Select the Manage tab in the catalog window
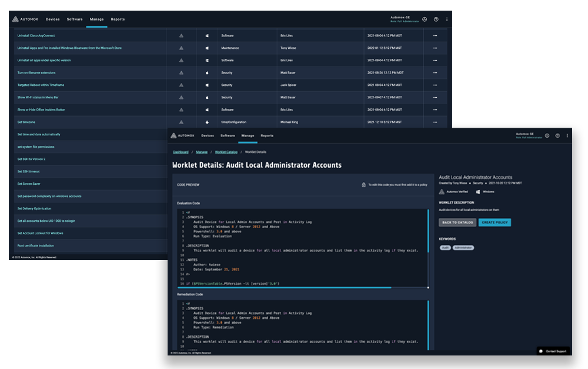588x369 pixels. tap(97, 19)
